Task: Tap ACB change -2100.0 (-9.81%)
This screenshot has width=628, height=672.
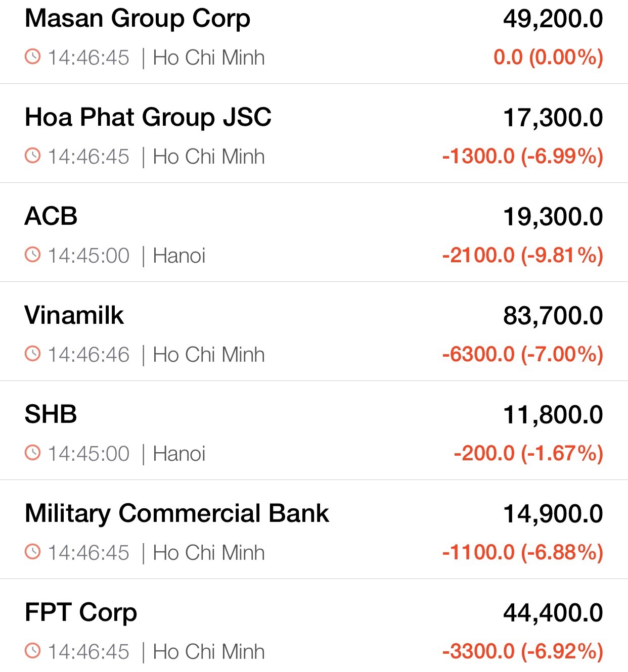Action: 523,256
